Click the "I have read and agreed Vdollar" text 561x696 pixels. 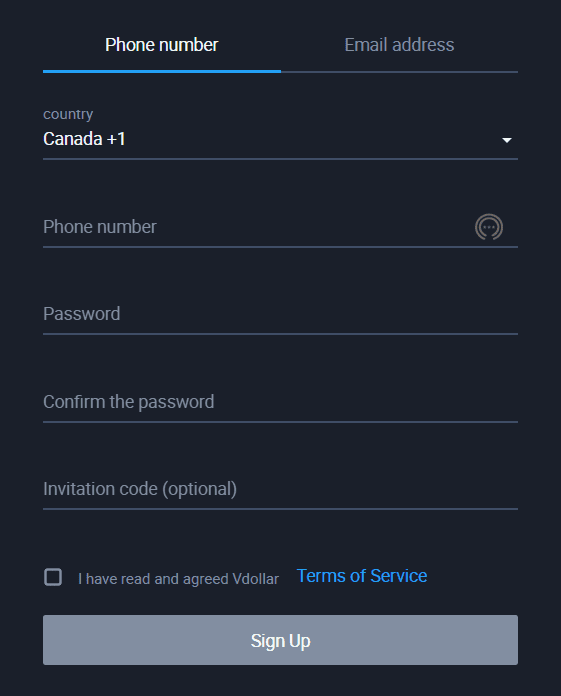[178, 579]
